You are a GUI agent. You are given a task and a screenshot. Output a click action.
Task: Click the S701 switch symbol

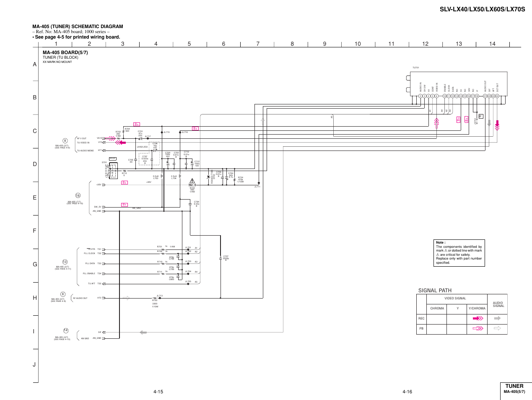tap(111, 171)
